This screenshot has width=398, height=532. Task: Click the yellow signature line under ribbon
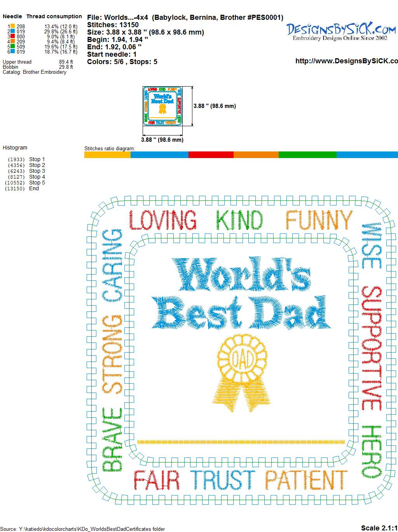(x=241, y=442)
